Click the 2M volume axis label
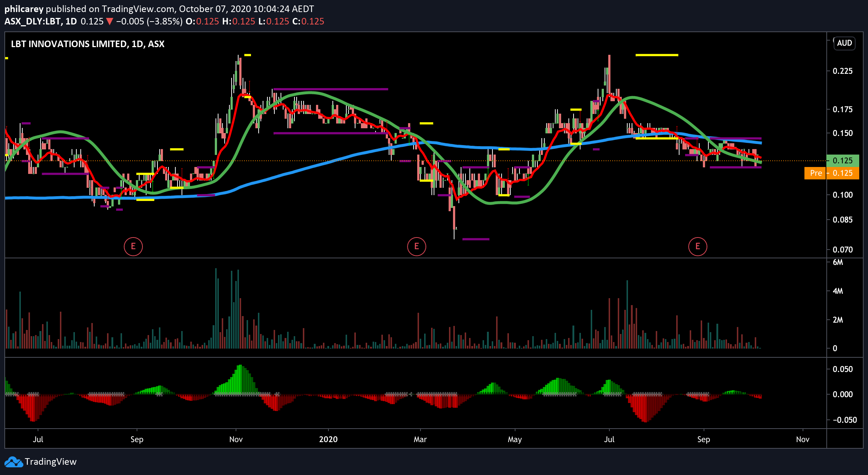 pos(838,320)
